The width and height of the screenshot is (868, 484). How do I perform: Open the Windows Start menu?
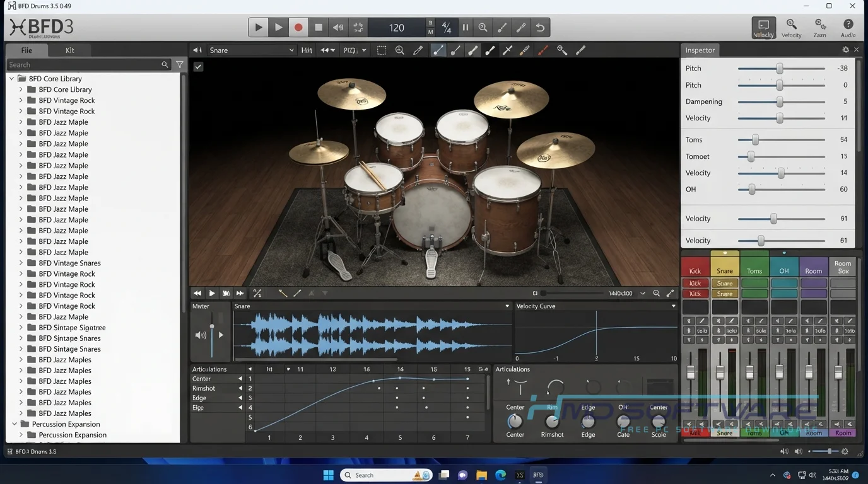[x=329, y=475]
